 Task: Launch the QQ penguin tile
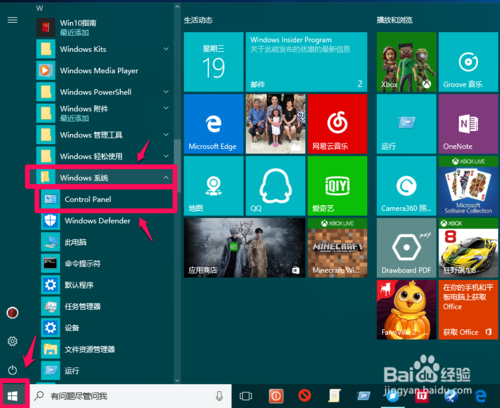click(275, 186)
